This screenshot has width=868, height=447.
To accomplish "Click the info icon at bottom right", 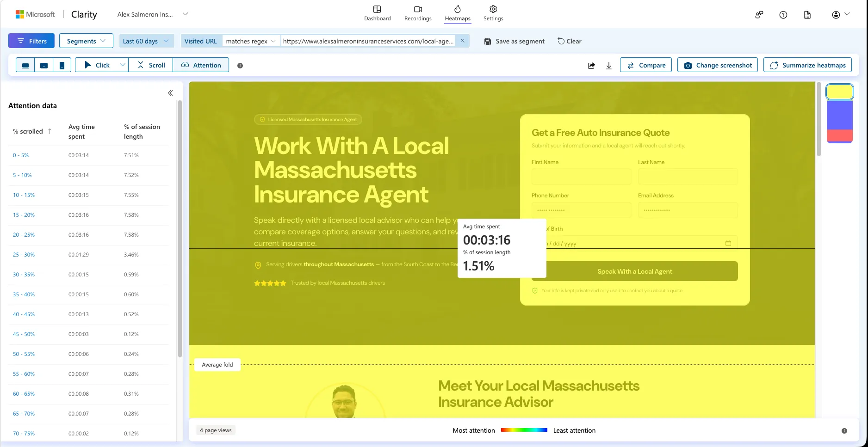I will 844,431.
